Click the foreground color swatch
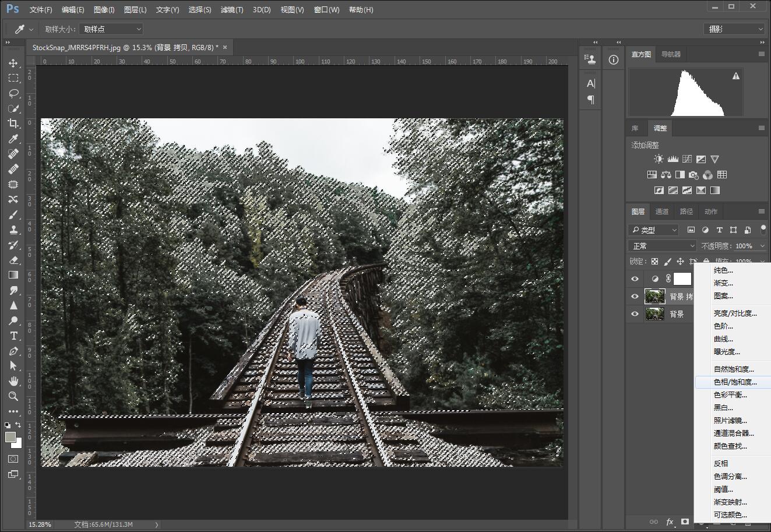771x532 pixels. (10, 437)
